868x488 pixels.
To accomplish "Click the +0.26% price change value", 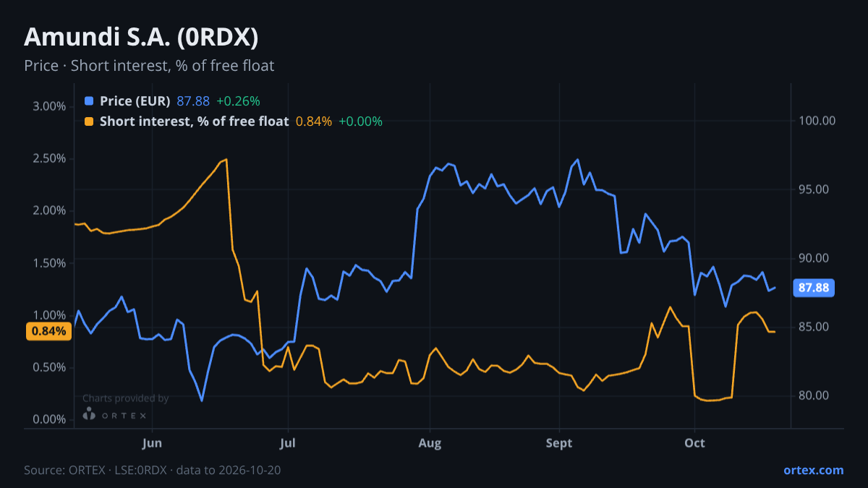I will pyautogui.click(x=238, y=100).
